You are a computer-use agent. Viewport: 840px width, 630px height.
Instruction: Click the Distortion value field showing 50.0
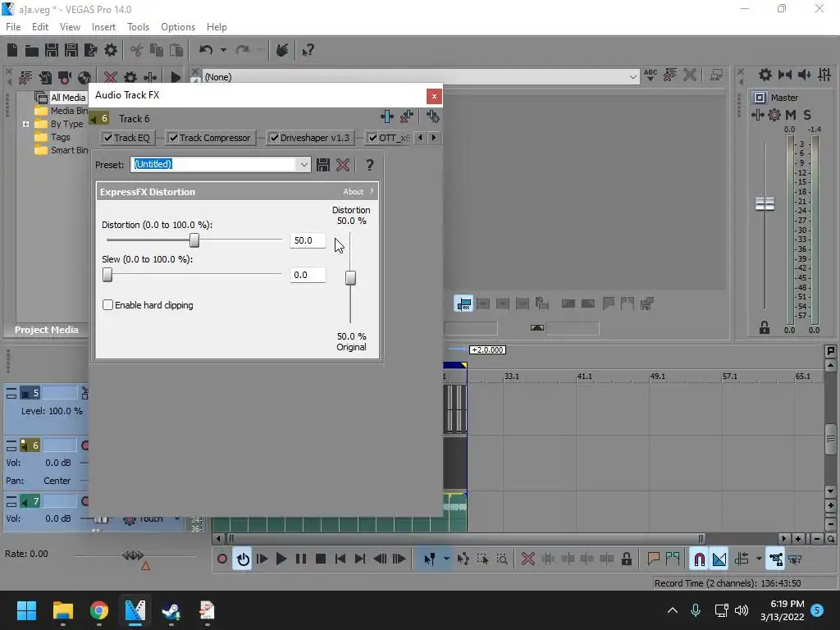coord(308,240)
